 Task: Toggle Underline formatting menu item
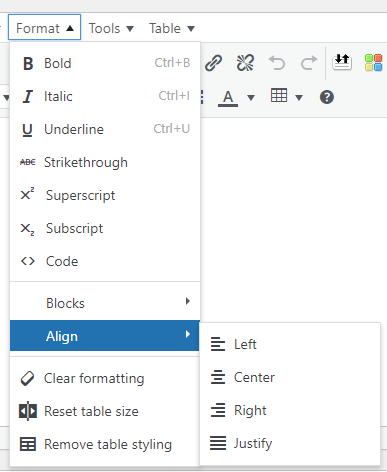click(x=105, y=129)
